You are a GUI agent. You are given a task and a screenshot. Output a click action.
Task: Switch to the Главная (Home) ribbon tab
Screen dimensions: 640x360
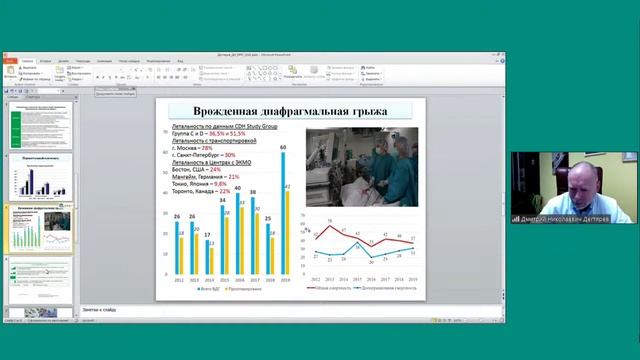click(27, 61)
